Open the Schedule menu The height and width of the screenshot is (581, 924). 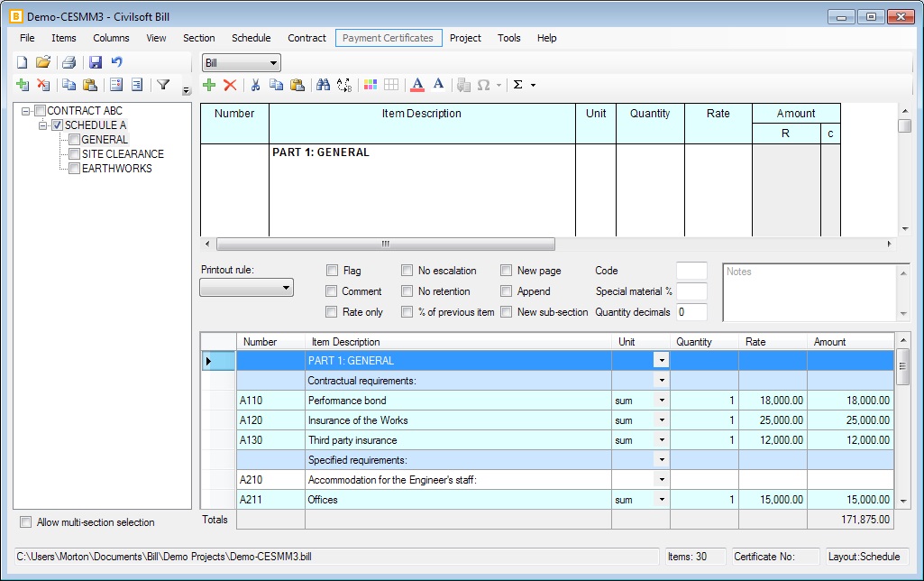[x=251, y=38]
